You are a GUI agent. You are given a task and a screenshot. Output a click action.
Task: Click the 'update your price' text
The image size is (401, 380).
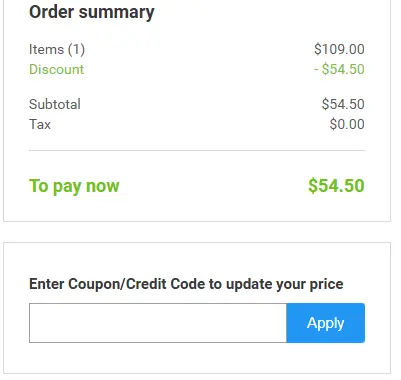[285, 285]
